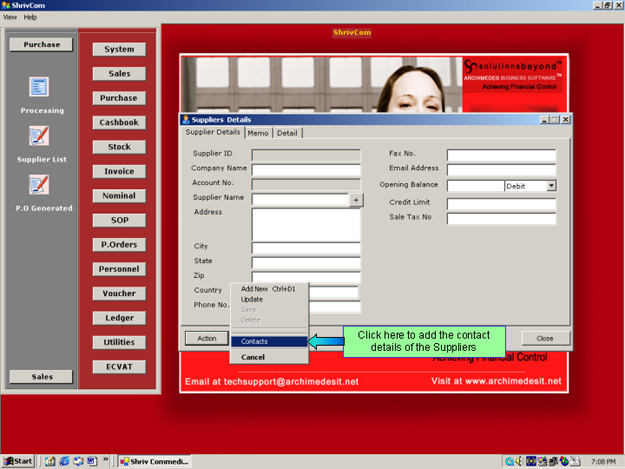The width and height of the screenshot is (625, 469).
Task: Click the Cashbook module button
Action: point(119,122)
